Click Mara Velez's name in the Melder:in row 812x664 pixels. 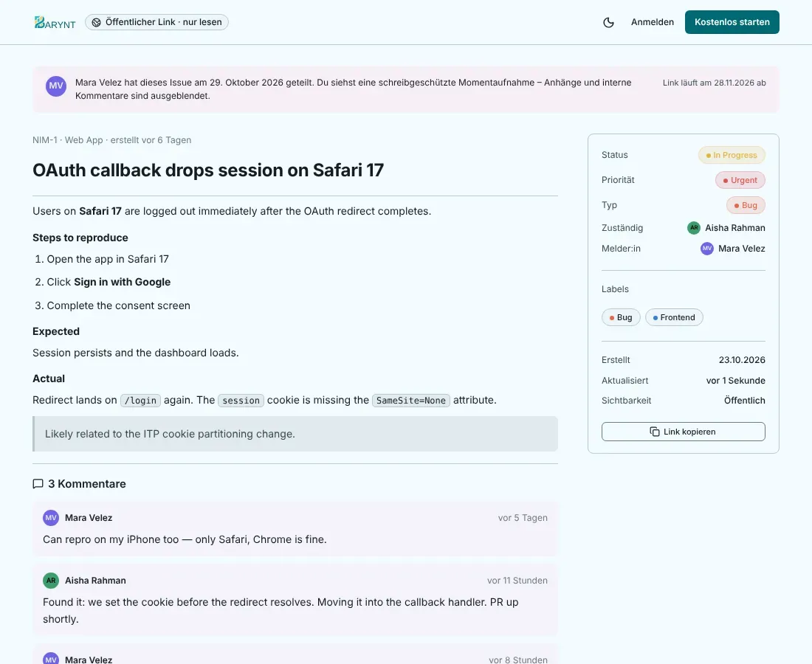click(742, 249)
